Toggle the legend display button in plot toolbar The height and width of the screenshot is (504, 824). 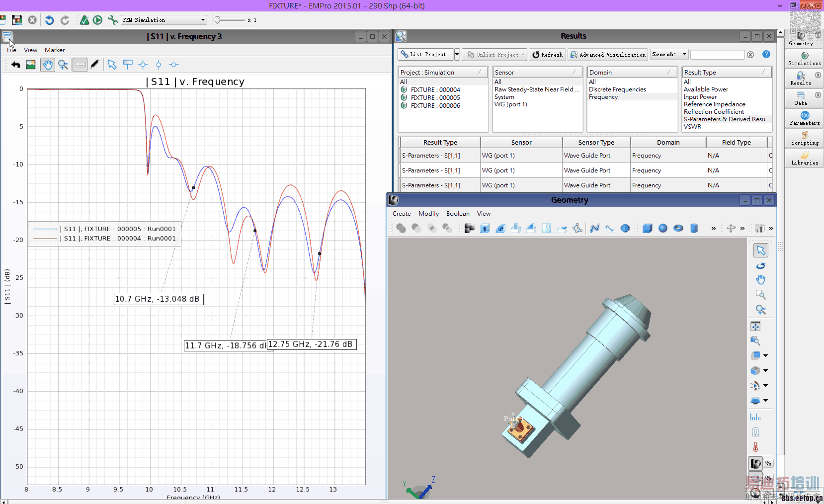click(x=80, y=65)
